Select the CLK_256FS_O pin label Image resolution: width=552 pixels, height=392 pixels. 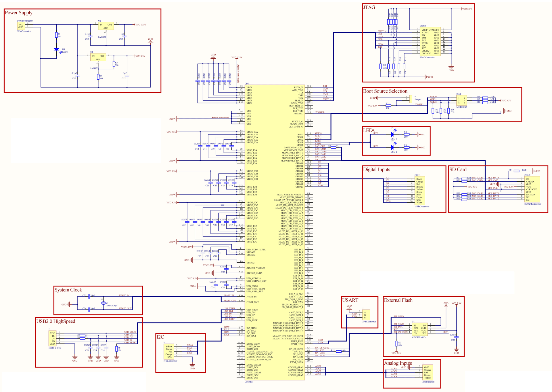click(x=296, y=127)
